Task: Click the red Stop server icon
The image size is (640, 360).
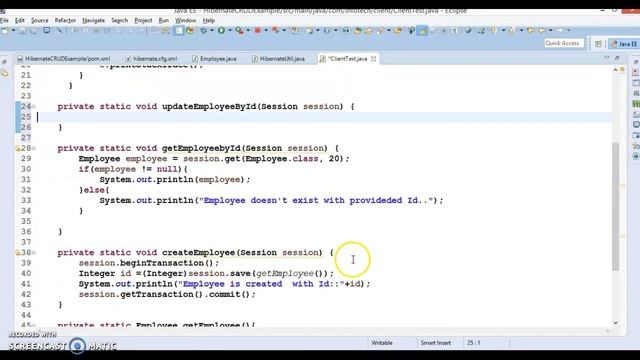Action: [x=258, y=31]
